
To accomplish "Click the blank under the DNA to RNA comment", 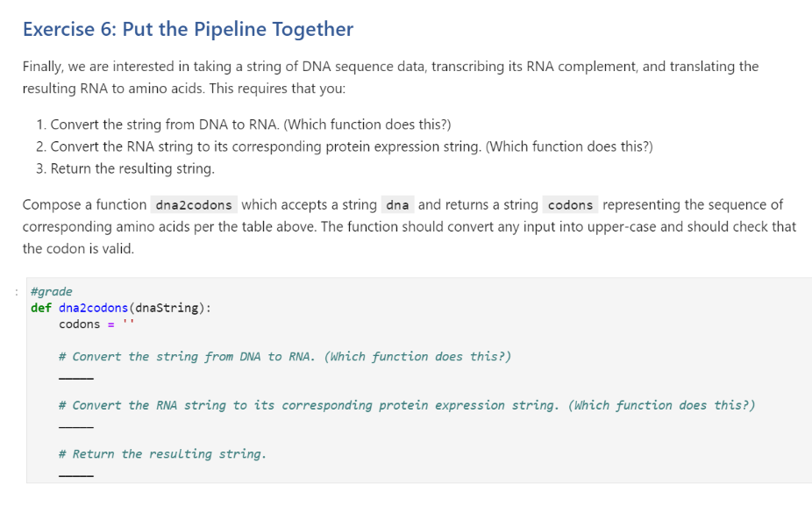I will [x=75, y=379].
